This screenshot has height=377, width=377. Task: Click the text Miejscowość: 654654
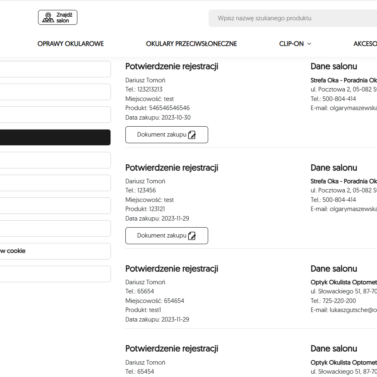coord(155,301)
